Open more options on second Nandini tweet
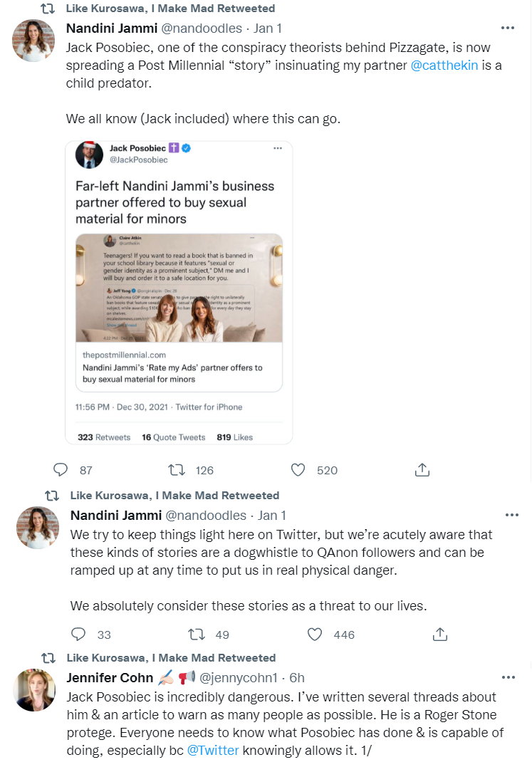 [512, 515]
